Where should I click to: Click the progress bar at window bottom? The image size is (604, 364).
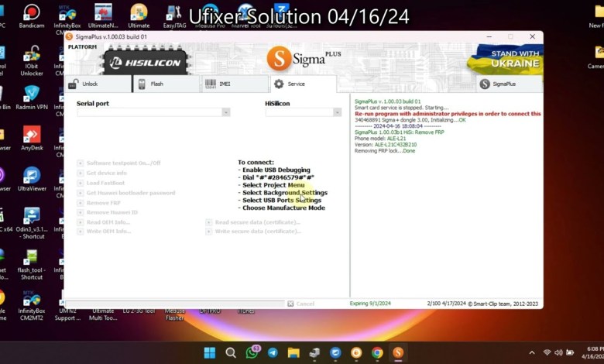(175, 304)
